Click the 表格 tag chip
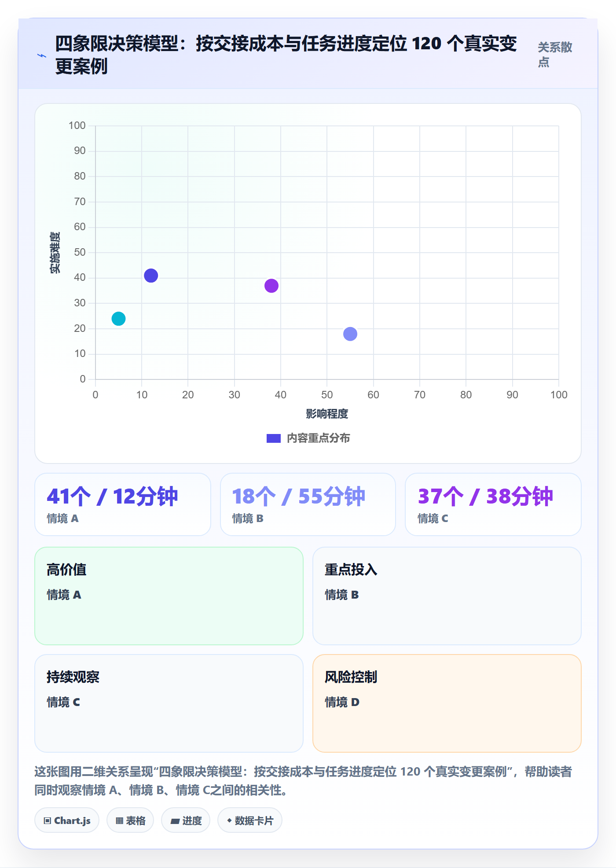616x868 pixels. [130, 820]
